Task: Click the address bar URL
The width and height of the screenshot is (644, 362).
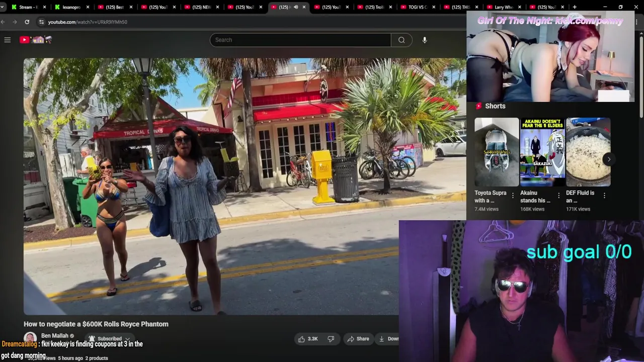Action: coord(88,22)
